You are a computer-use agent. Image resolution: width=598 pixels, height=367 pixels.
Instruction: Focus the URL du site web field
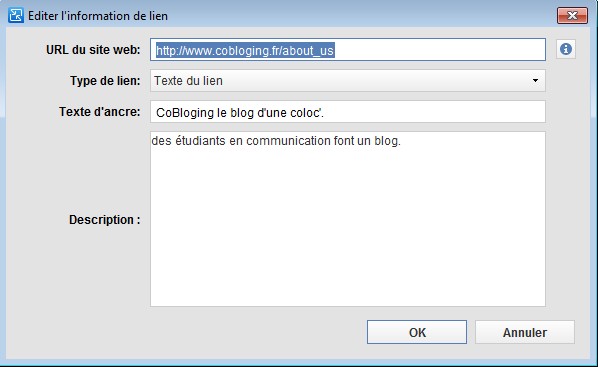(x=347, y=50)
